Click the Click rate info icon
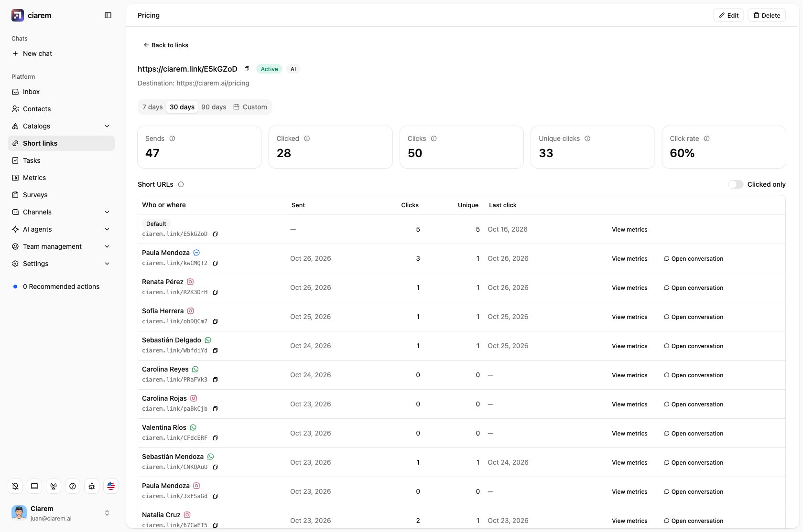 (x=706, y=138)
